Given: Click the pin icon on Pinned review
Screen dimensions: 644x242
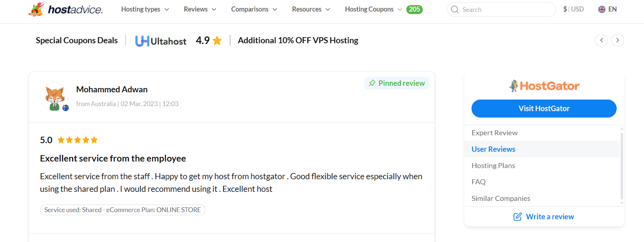Looking at the screenshot, I should pyautogui.click(x=372, y=83).
